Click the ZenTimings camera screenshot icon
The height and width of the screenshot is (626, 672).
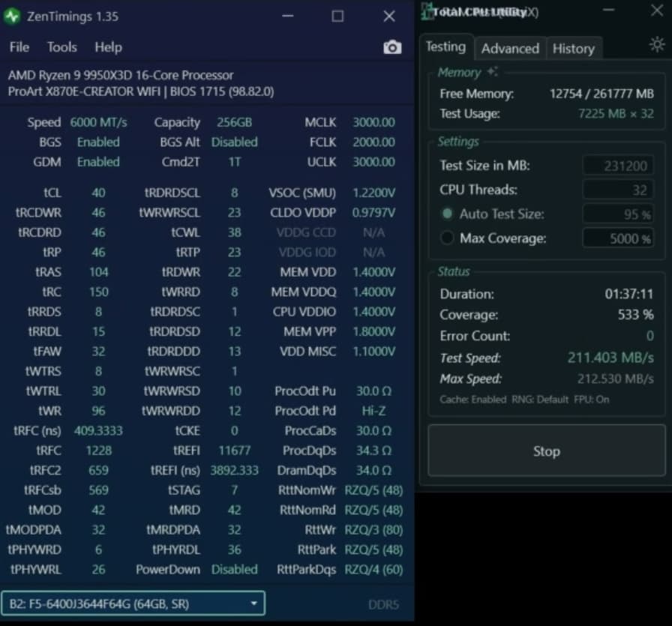click(392, 47)
